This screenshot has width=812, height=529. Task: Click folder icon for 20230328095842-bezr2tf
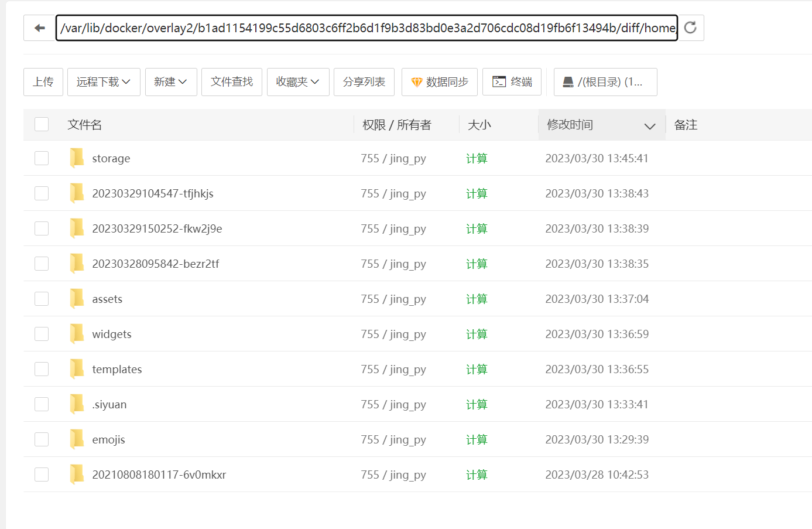tap(77, 264)
